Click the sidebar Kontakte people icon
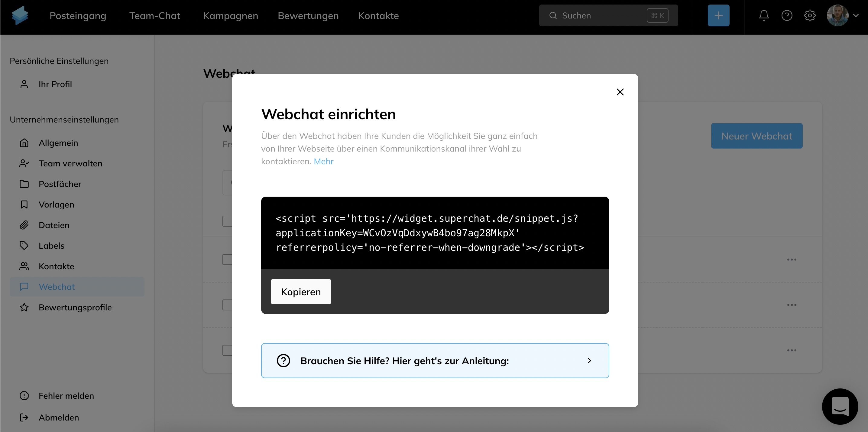The image size is (868, 432). pos(24,267)
